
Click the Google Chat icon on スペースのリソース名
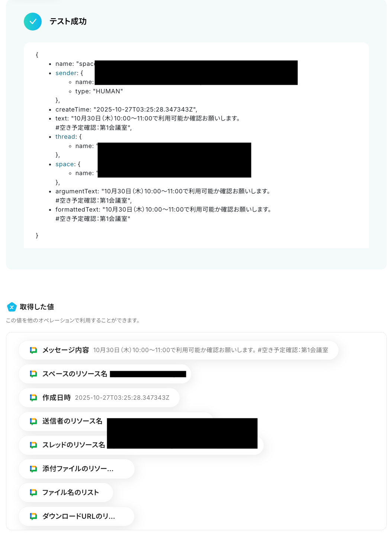33,374
